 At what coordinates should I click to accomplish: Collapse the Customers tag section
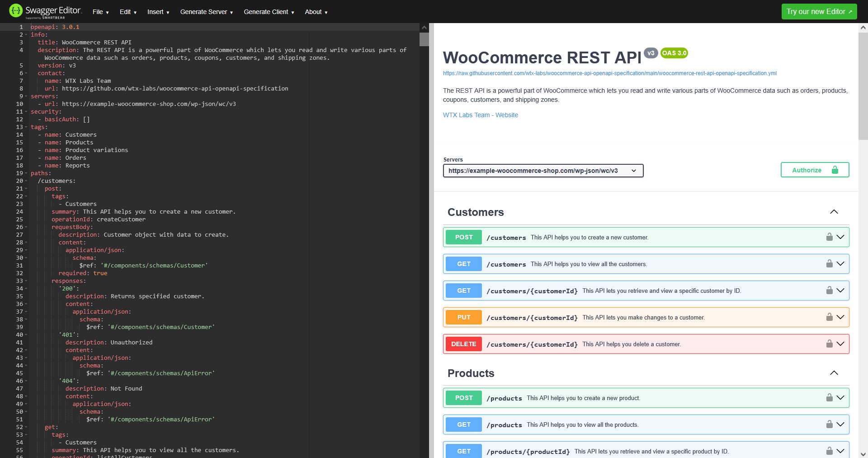tap(834, 212)
